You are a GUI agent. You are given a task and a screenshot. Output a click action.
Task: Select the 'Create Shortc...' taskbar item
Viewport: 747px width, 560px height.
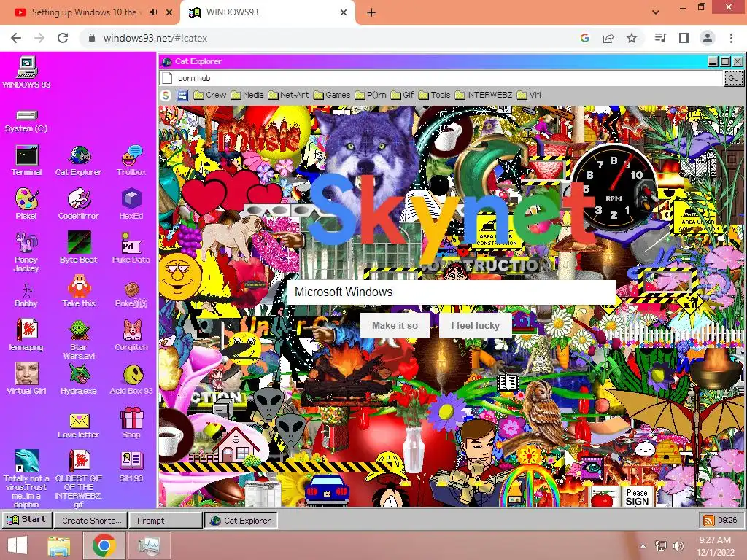pyautogui.click(x=91, y=521)
